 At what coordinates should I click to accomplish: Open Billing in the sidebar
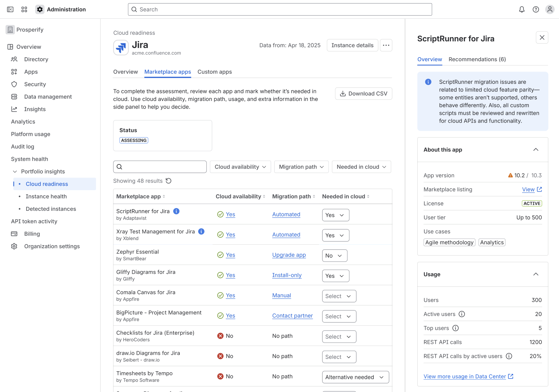(32, 233)
